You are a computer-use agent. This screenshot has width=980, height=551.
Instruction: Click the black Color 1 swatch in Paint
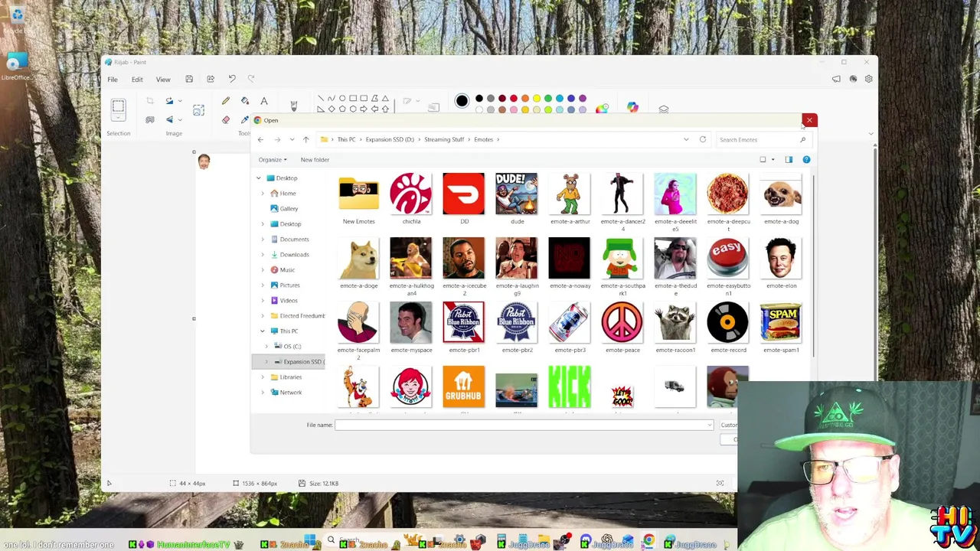coord(462,101)
